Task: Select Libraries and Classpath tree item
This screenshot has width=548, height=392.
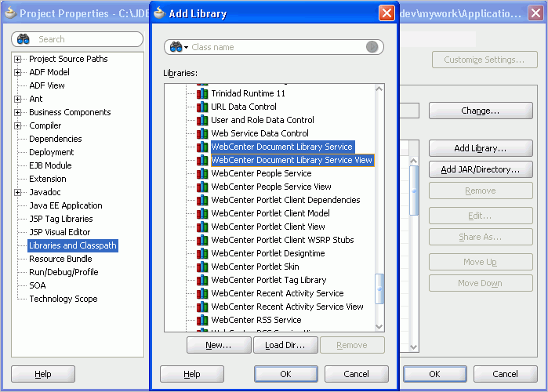Action: click(x=73, y=245)
